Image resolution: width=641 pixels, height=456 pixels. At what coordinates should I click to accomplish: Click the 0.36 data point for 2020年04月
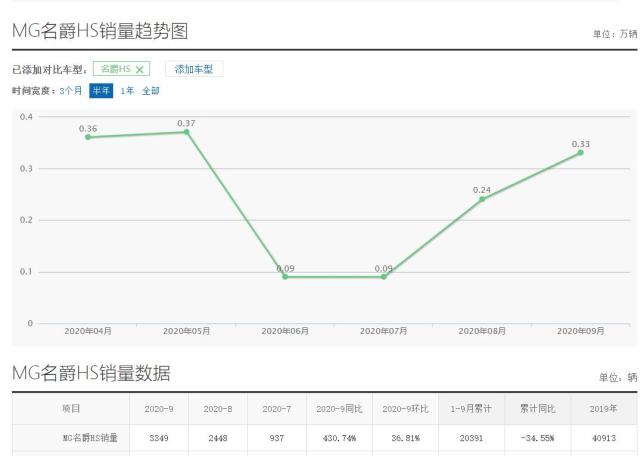88,137
